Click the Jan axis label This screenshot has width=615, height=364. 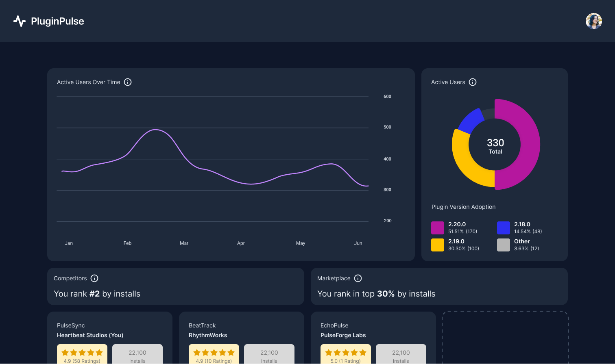click(69, 243)
